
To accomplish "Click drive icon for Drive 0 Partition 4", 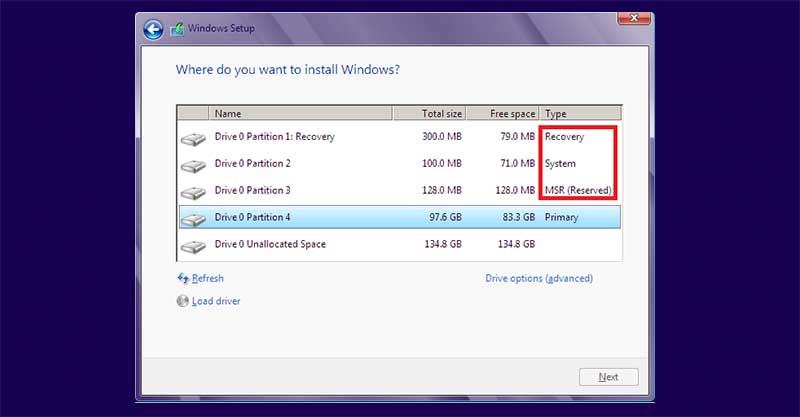I will pyautogui.click(x=193, y=219).
